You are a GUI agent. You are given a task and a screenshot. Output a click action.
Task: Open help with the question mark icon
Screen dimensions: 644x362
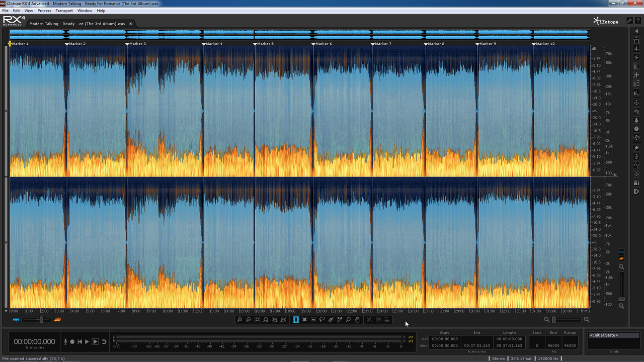pyautogui.click(x=637, y=21)
